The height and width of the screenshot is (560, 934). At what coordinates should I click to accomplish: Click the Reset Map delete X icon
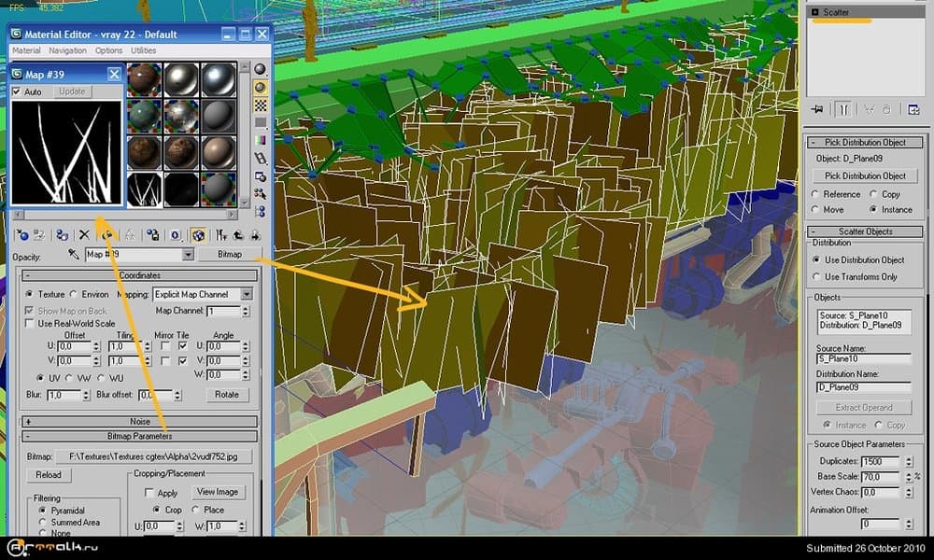84,235
